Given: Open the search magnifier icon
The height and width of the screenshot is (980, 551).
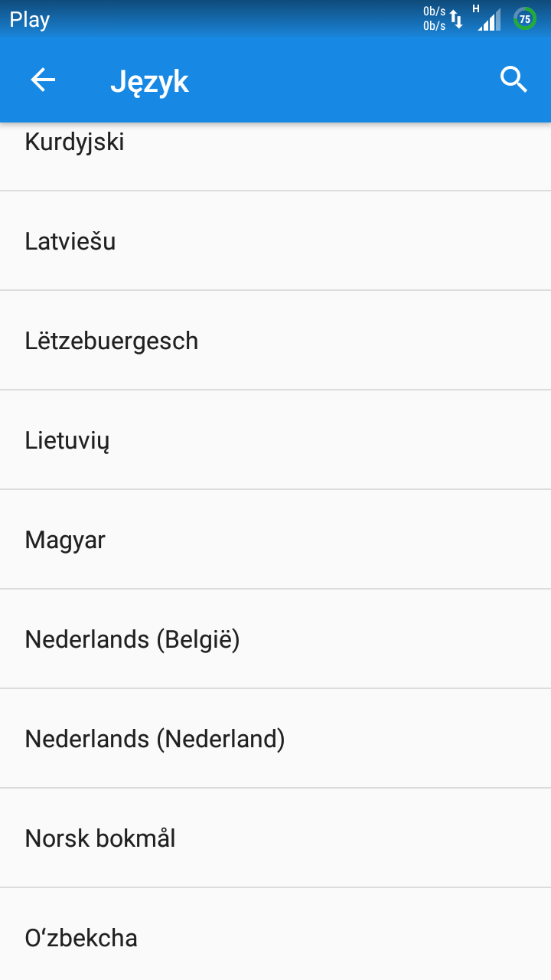Looking at the screenshot, I should click(514, 80).
